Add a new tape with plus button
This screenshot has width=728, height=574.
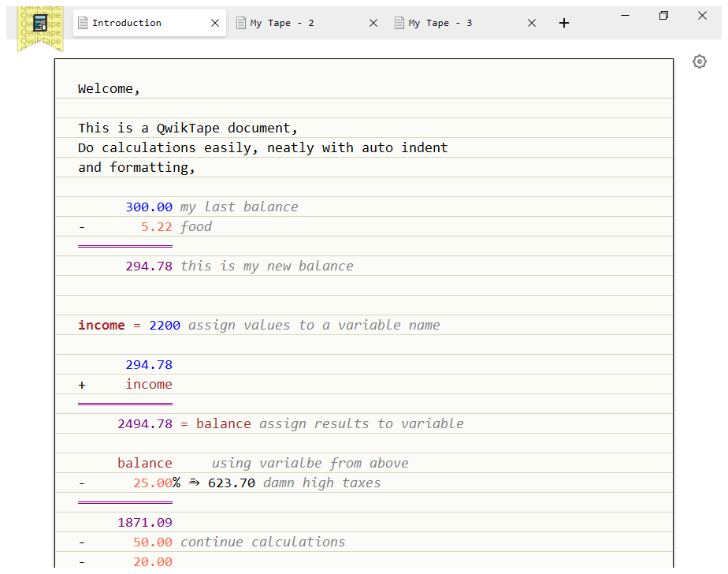(563, 24)
